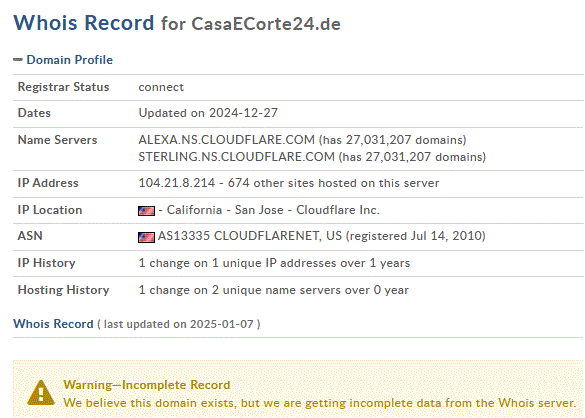Open 674 other sites hosted link
Screen dimensions: 585x418
333,183
